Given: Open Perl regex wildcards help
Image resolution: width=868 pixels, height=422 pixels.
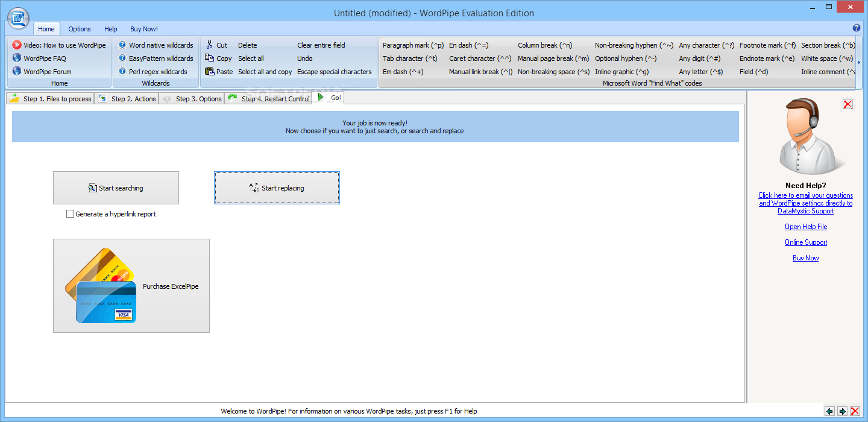Looking at the screenshot, I should tap(153, 72).
